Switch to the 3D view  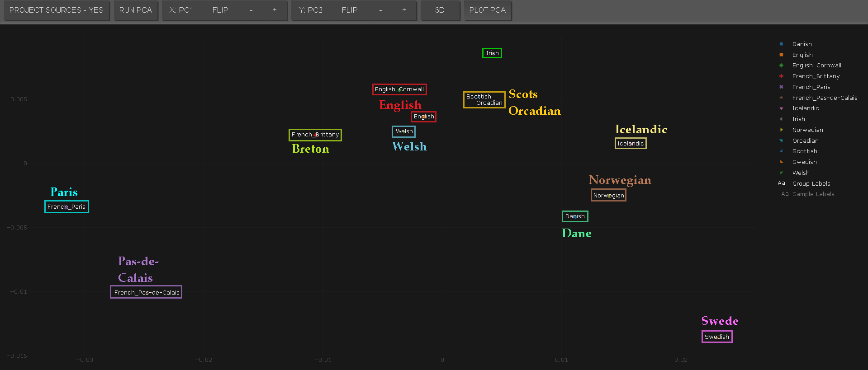(x=440, y=10)
